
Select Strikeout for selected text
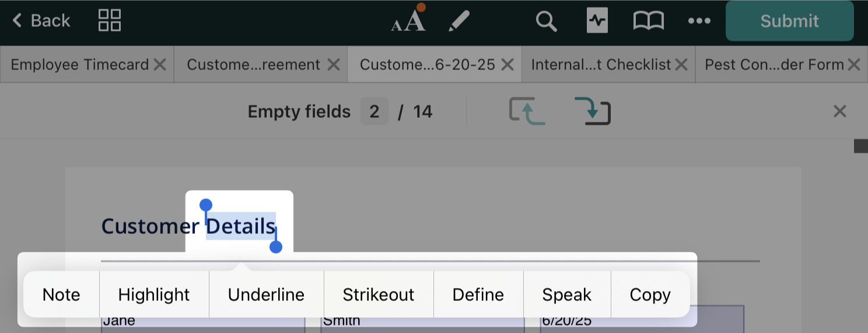(x=379, y=295)
